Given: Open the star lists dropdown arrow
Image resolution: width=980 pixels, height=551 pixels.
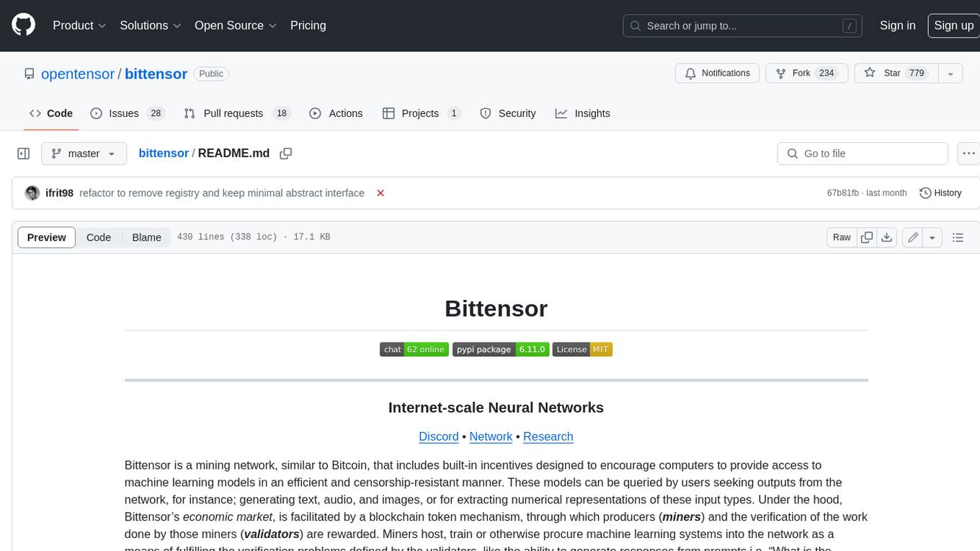Looking at the screenshot, I should [x=950, y=74].
